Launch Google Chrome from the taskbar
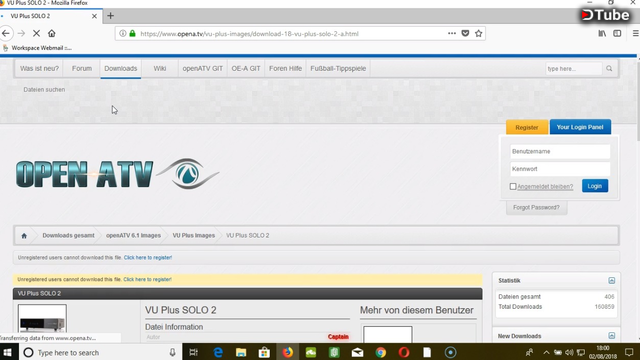Screen dimensions: 640x360 pos(381,352)
